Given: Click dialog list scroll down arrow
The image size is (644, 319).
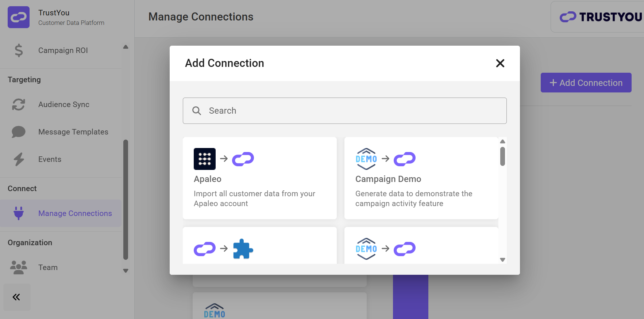Looking at the screenshot, I should (x=502, y=260).
